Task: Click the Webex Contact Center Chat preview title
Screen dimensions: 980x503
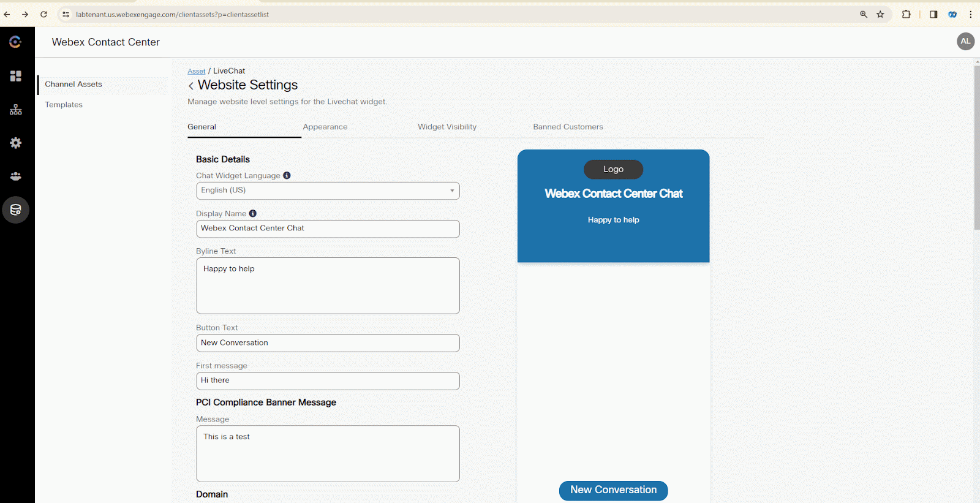Action: pyautogui.click(x=613, y=194)
